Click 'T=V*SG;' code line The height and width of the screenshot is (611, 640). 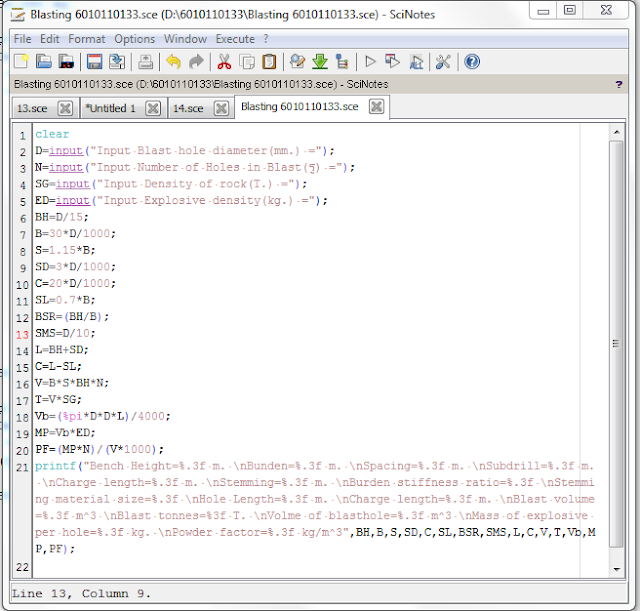click(x=58, y=400)
